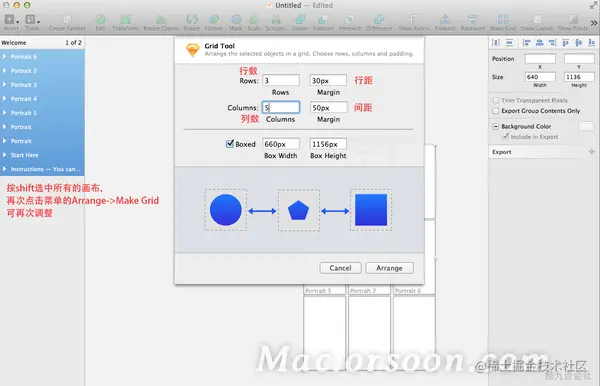Expand the Portrait 3 layer
The image size is (600, 386).
(x=5, y=85)
